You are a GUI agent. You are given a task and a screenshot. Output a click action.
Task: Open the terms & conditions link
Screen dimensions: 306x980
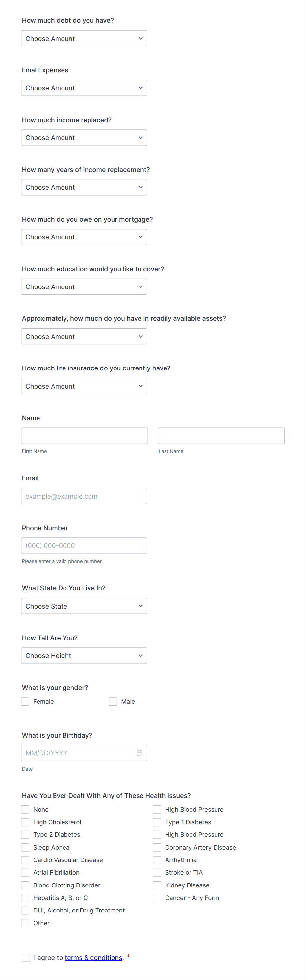coord(93,958)
